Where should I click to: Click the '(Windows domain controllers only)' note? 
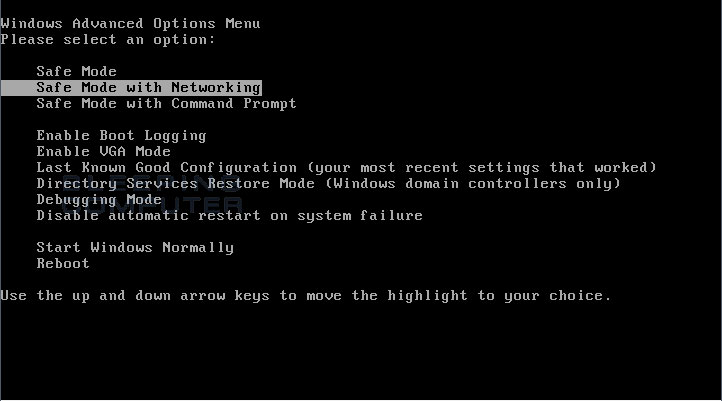click(473, 184)
